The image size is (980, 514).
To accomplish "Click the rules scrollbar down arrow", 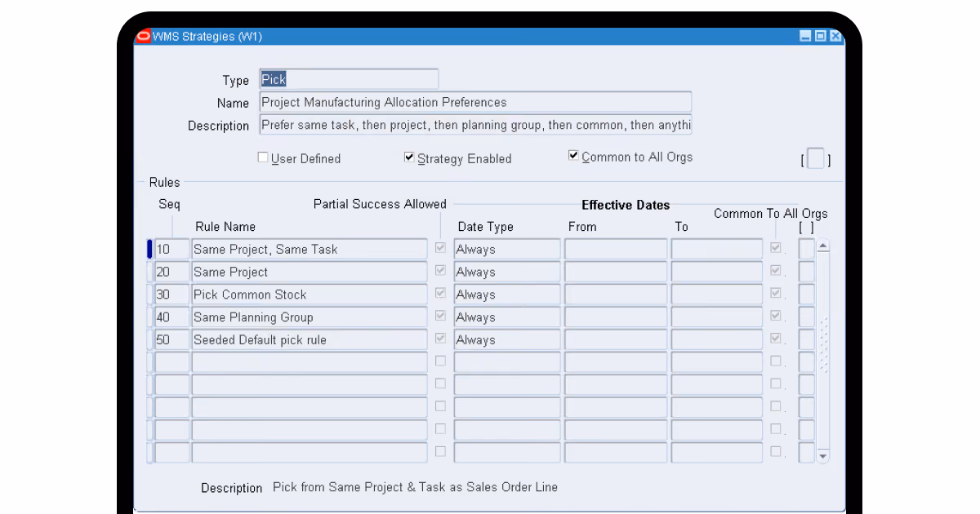I will 822,456.
